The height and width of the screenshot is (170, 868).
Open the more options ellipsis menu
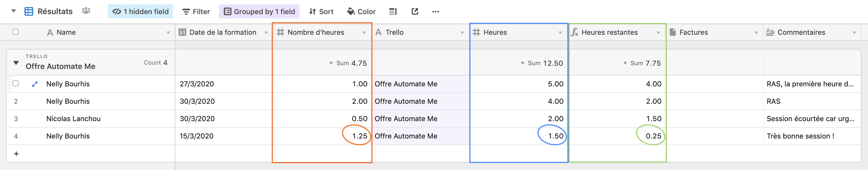tap(435, 12)
